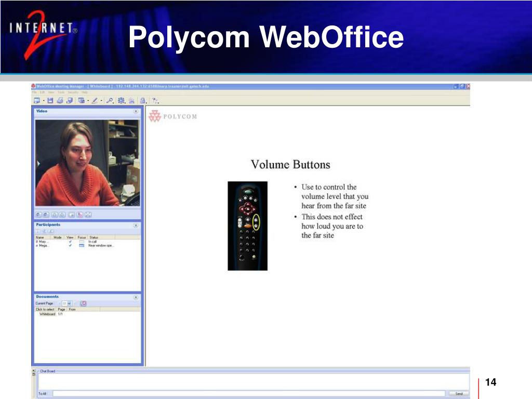Open the Current Page dropdown in Documents
532x399 pixels.
[x=69, y=303]
